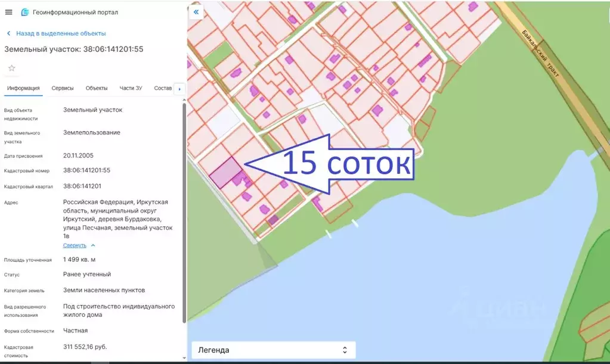Click the area value 1 499 кв. м
Viewport: 610px width, 364px height.
tap(79, 260)
